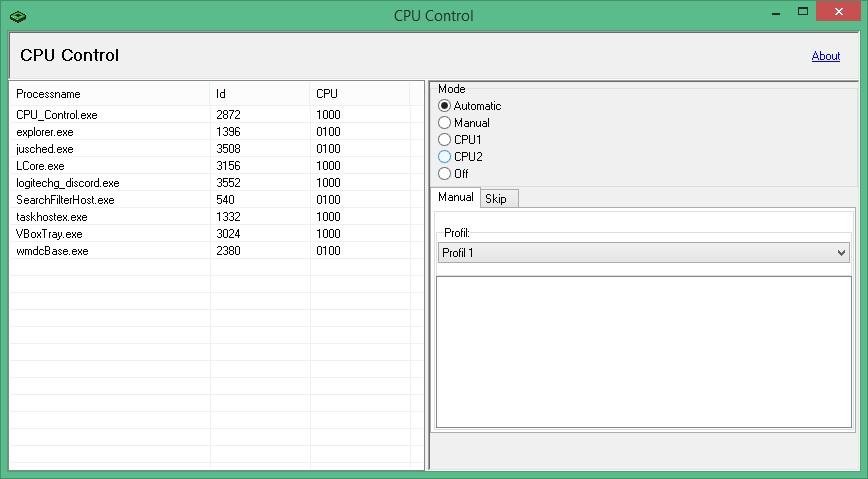Click process Id 3156

pyautogui.click(x=228, y=166)
